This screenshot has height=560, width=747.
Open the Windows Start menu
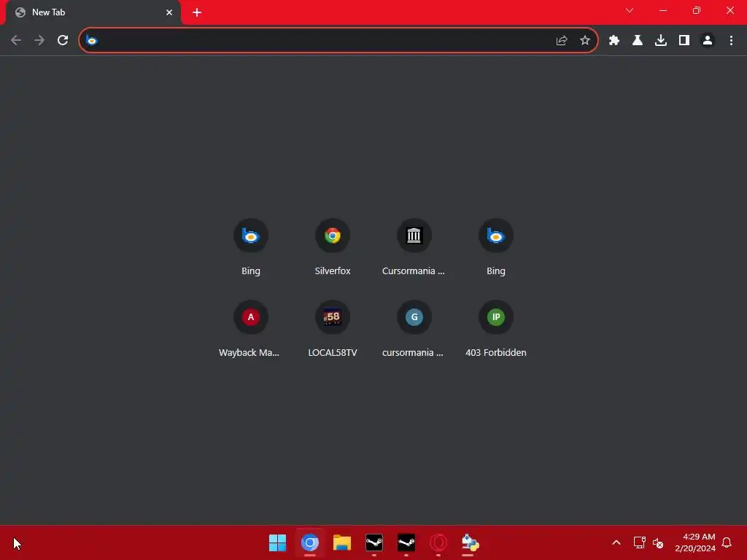click(x=277, y=542)
